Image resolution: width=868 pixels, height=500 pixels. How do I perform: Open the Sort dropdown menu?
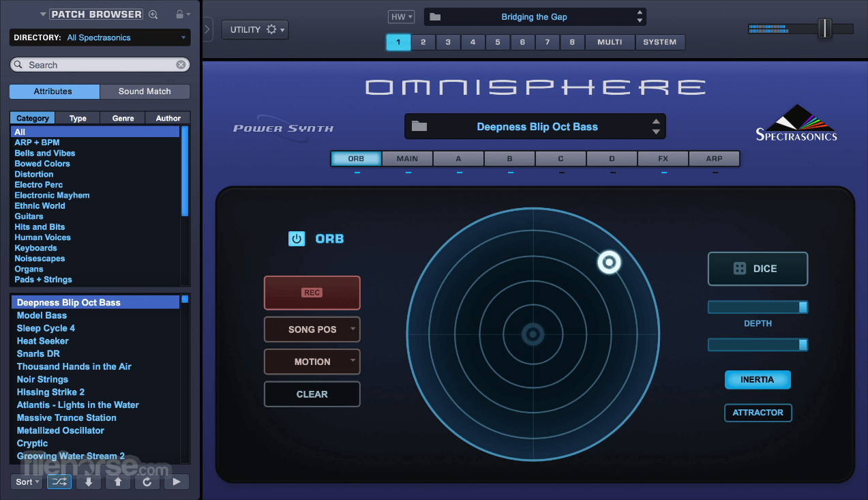[x=27, y=482]
